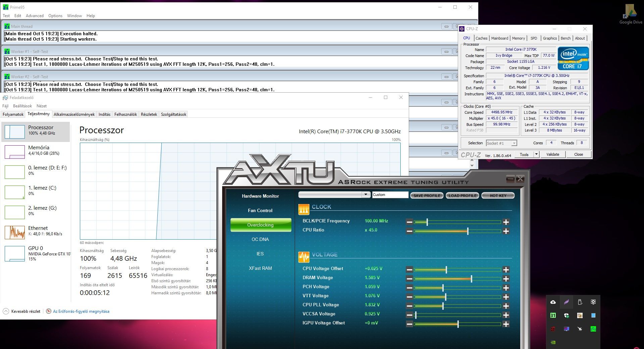Decrease VTT Voltage with minus button
644x349 pixels.
pos(409,297)
